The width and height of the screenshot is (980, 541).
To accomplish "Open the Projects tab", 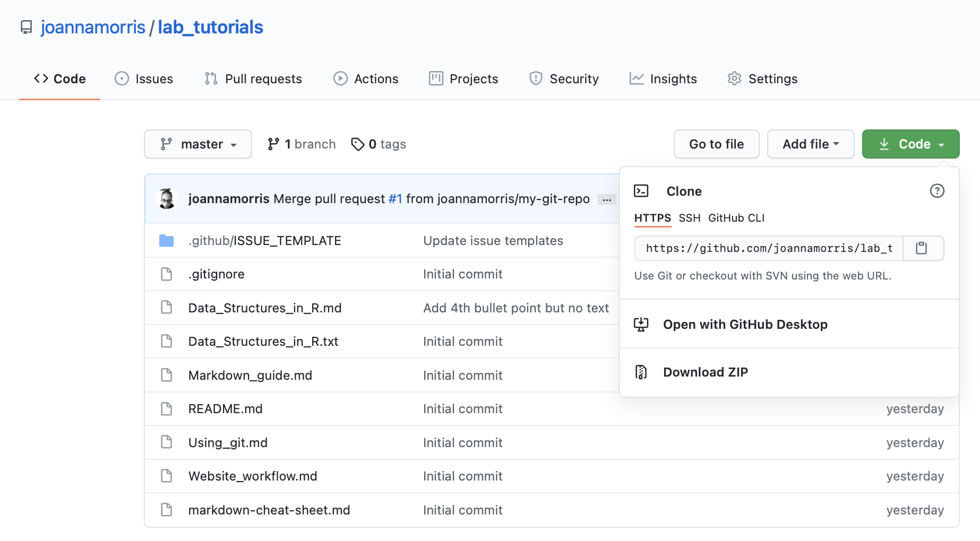I will click(463, 78).
